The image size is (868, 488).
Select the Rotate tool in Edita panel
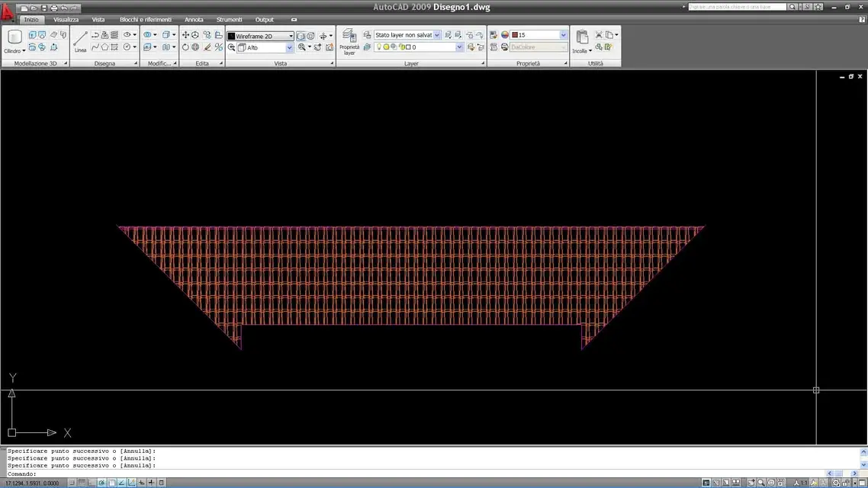(185, 47)
